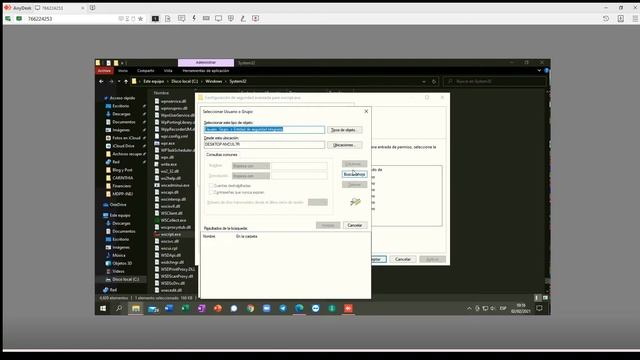Open Archivo menu in File Explorer
Screen dimensions: 640x360
(104, 71)
